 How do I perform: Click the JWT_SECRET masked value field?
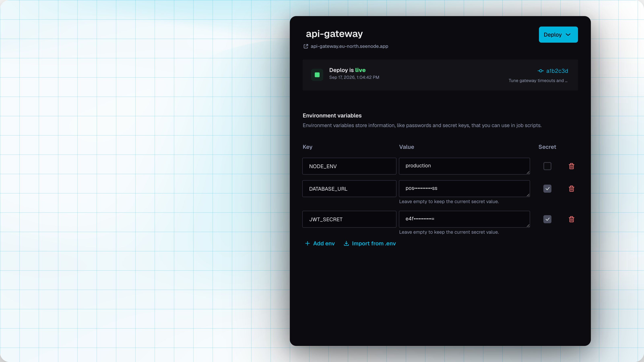tap(464, 219)
